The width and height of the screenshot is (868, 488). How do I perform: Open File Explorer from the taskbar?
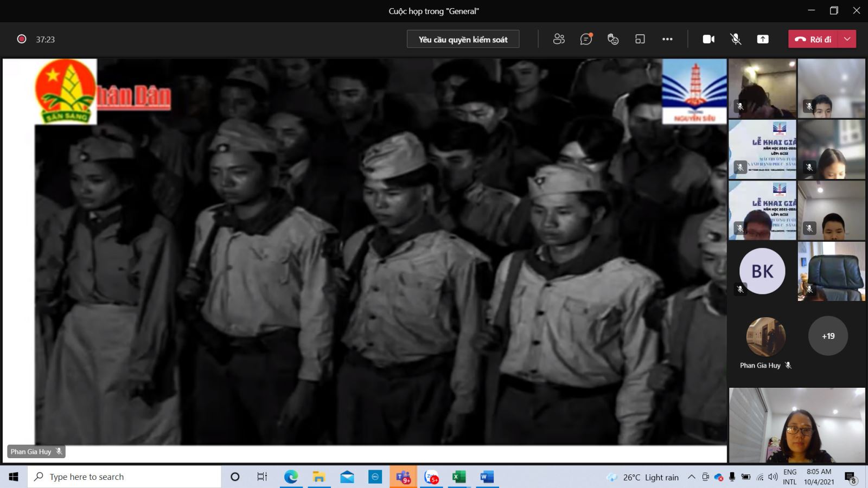click(x=319, y=477)
